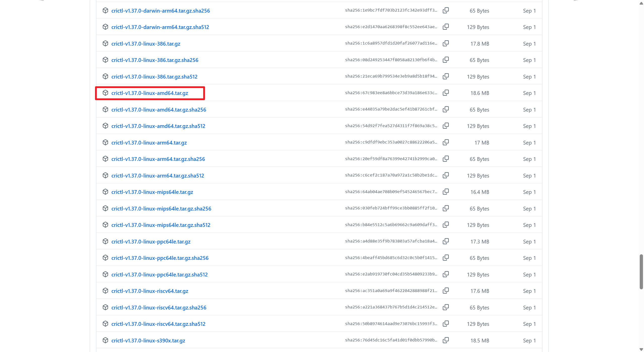
Task: Copy hash for crictl-v1.37.0-linux-386.tar.gz
Action: pyautogui.click(x=446, y=44)
